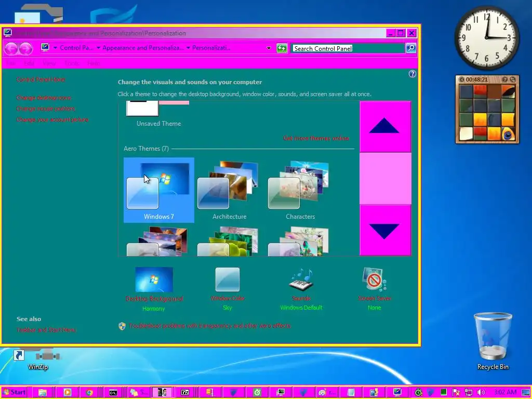The height and width of the screenshot is (399, 532).
Task: Click Get more themes online link
Action: click(316, 138)
